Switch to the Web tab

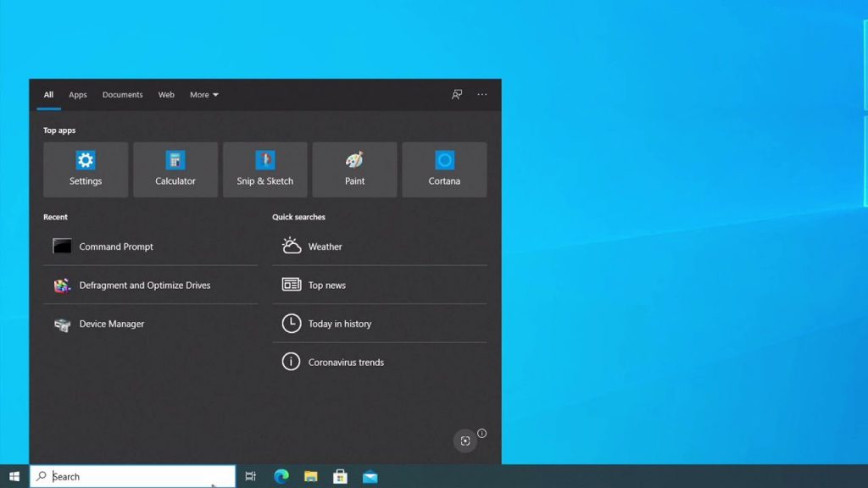coord(166,95)
